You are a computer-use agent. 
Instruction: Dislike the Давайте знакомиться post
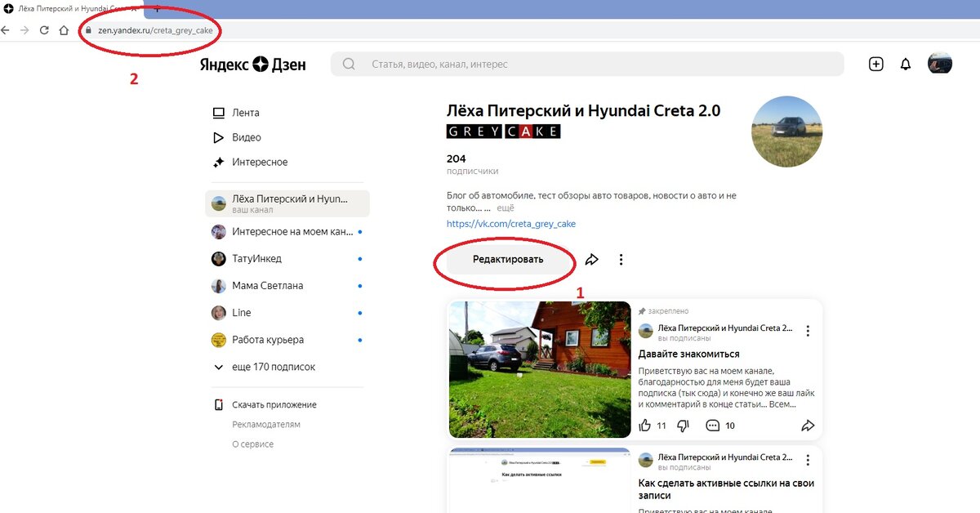684,425
